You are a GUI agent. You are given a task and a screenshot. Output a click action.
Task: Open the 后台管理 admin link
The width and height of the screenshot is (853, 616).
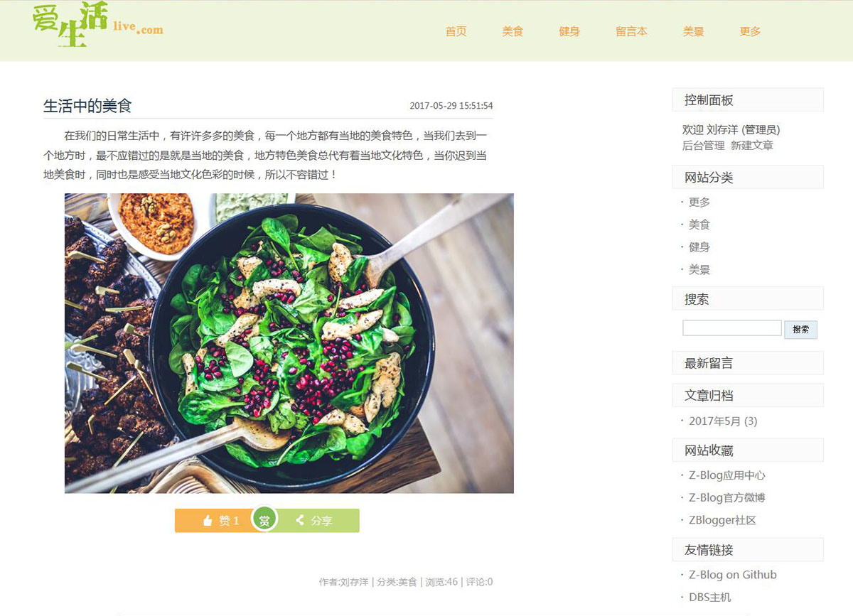click(x=704, y=146)
